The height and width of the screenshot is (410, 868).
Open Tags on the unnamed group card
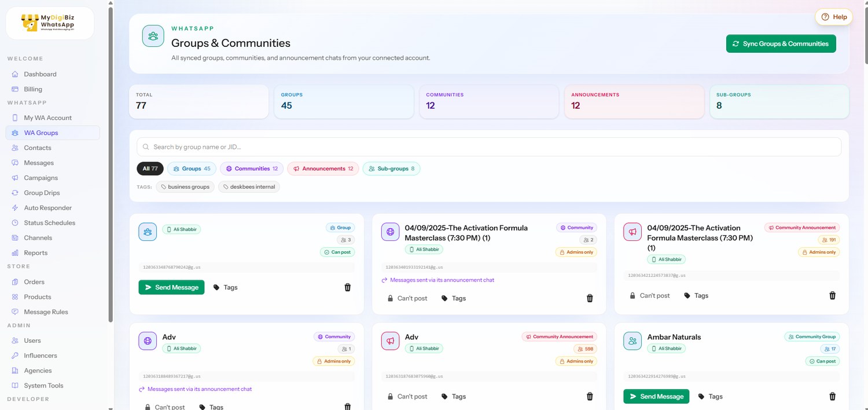pos(225,287)
